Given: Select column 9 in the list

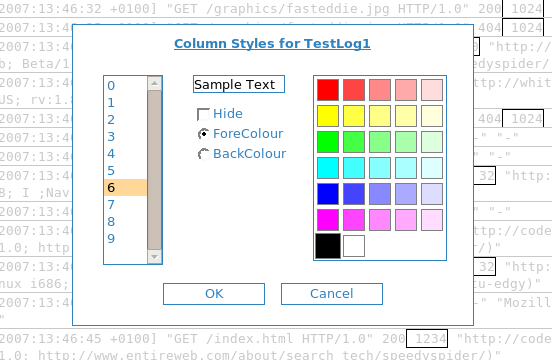Looking at the screenshot, I should pos(125,239).
